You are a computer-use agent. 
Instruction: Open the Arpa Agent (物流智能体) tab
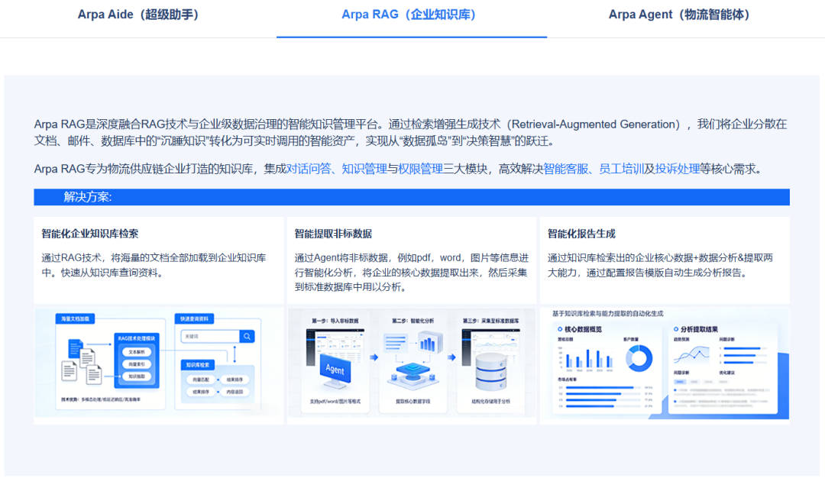tap(681, 15)
